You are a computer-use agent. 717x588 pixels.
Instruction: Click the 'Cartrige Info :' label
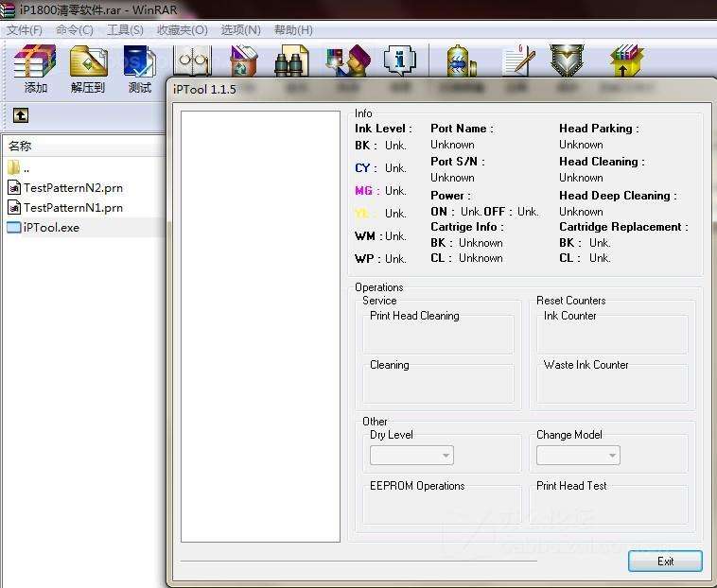click(x=467, y=227)
